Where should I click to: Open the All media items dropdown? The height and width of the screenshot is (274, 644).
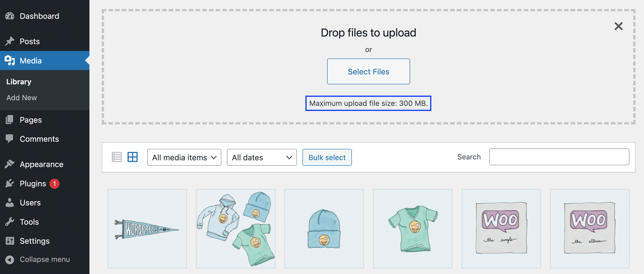coord(184,157)
